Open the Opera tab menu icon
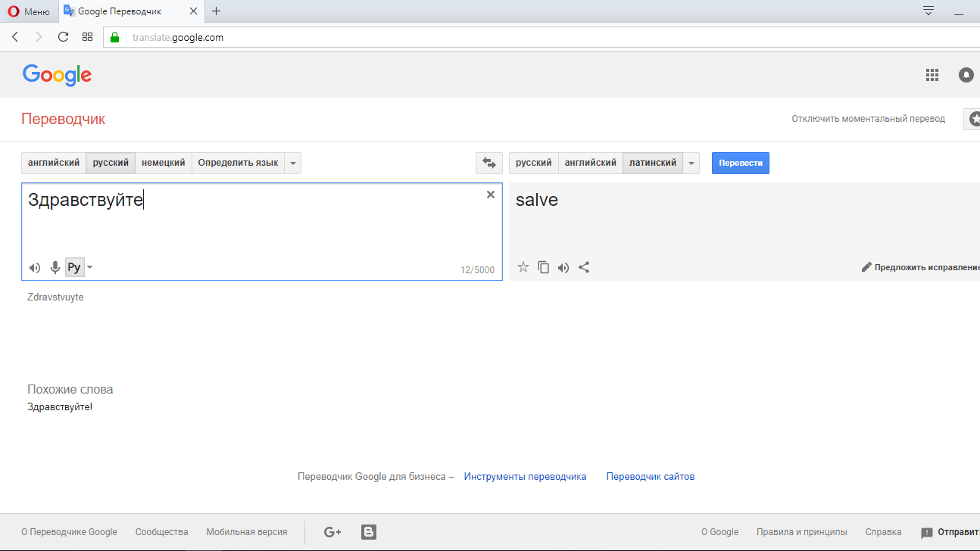The height and width of the screenshot is (551, 980). [x=928, y=11]
